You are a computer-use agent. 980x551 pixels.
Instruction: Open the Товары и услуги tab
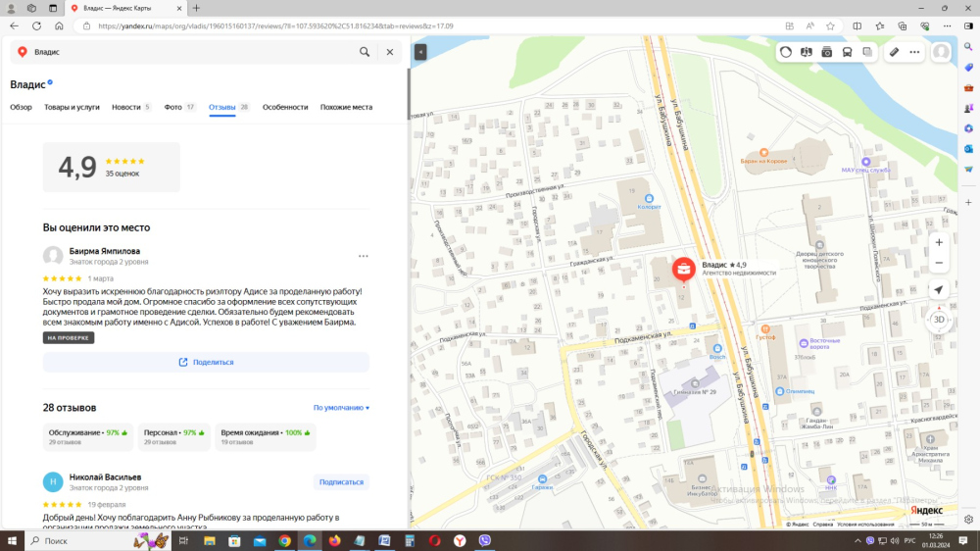[72, 107]
